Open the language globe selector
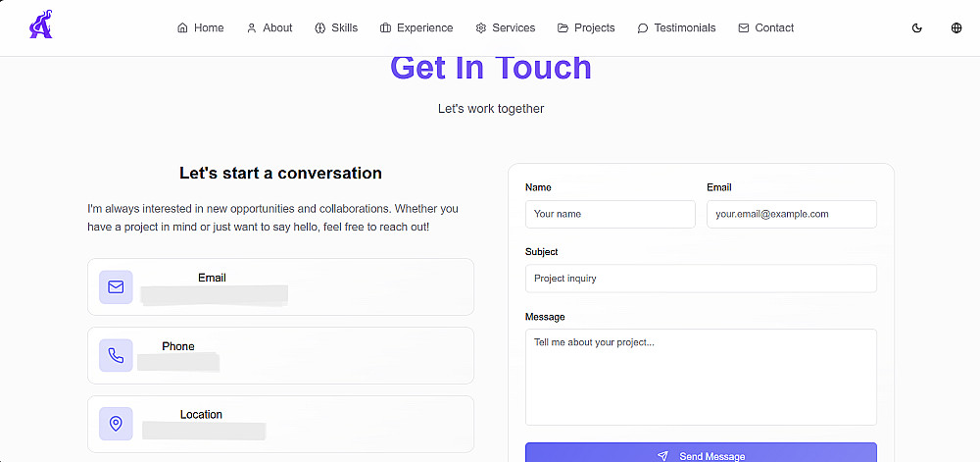Image resolution: width=980 pixels, height=462 pixels. pyautogui.click(x=956, y=27)
